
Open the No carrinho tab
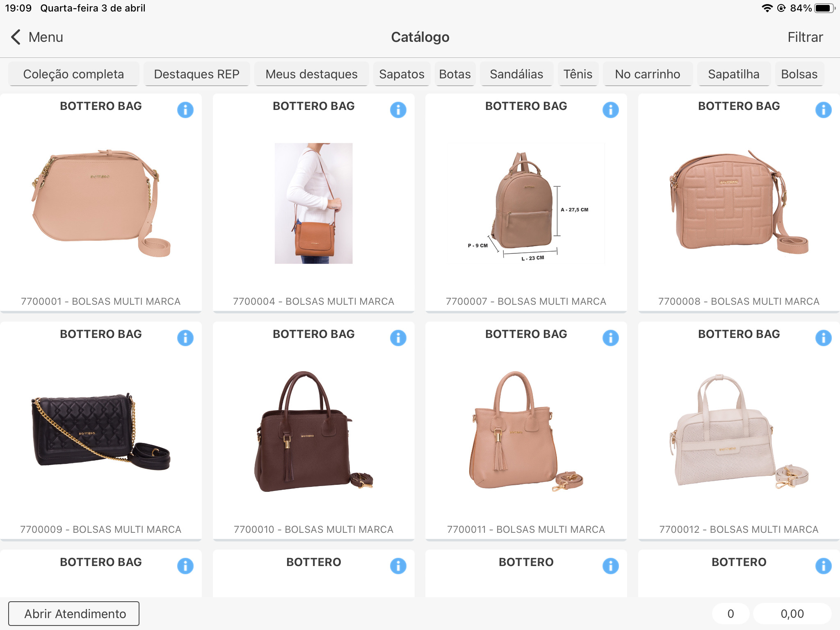coord(647,74)
